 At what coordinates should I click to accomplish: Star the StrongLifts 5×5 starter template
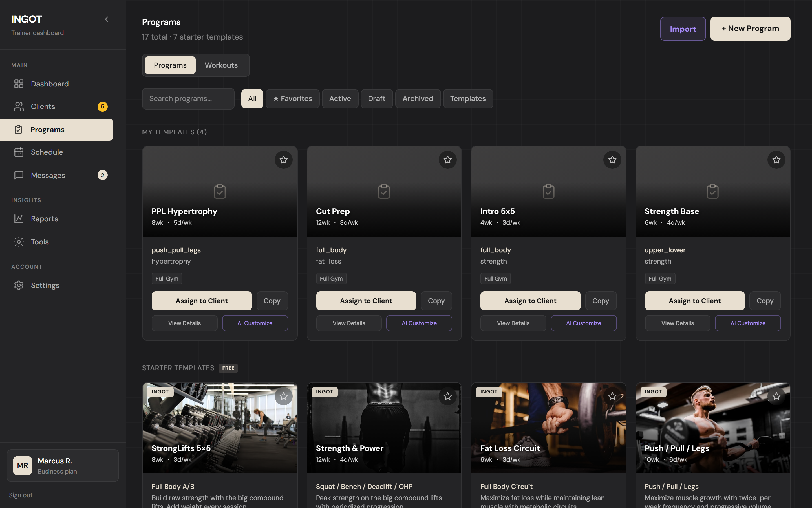(x=284, y=396)
